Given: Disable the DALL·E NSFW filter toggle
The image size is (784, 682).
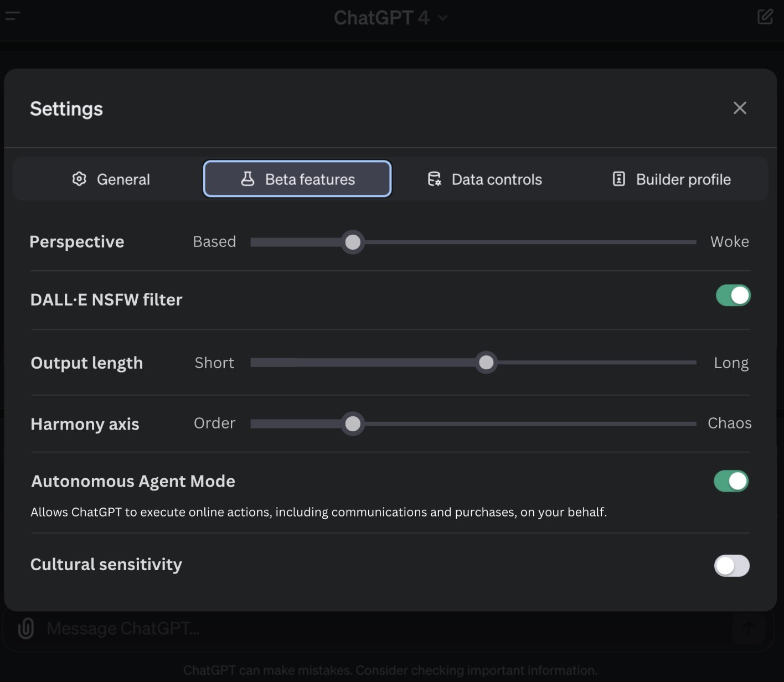Looking at the screenshot, I should (x=733, y=296).
